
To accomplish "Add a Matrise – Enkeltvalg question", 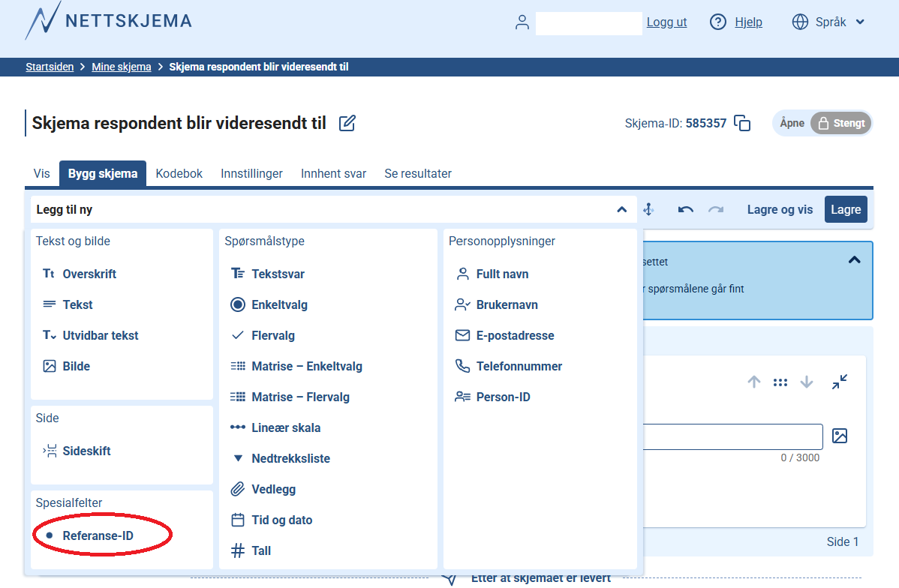I will point(296,366).
